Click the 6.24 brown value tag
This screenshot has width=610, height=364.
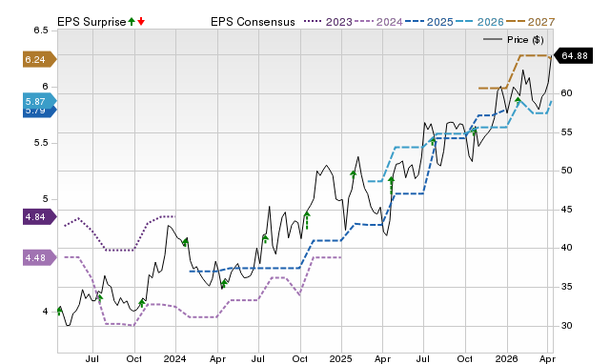pos(40,59)
